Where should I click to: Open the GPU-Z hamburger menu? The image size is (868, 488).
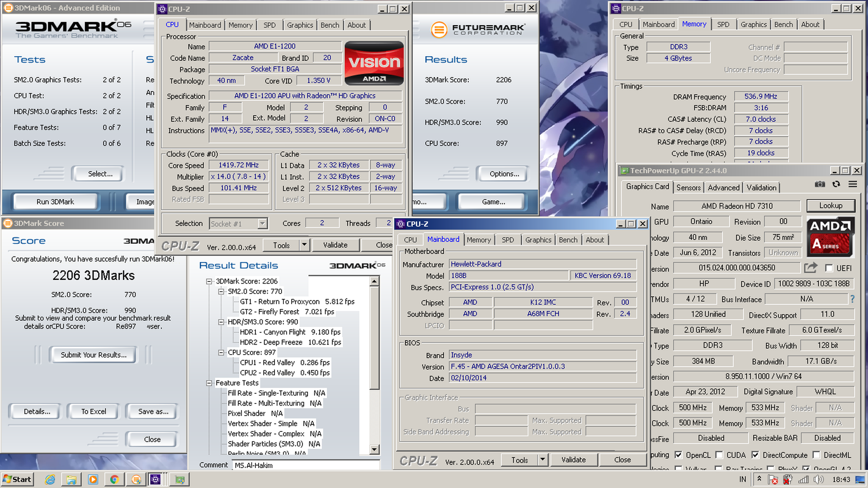pyautogui.click(x=853, y=184)
